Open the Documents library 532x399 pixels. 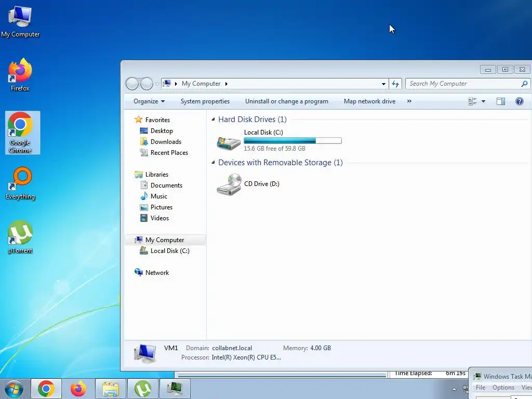(x=166, y=185)
